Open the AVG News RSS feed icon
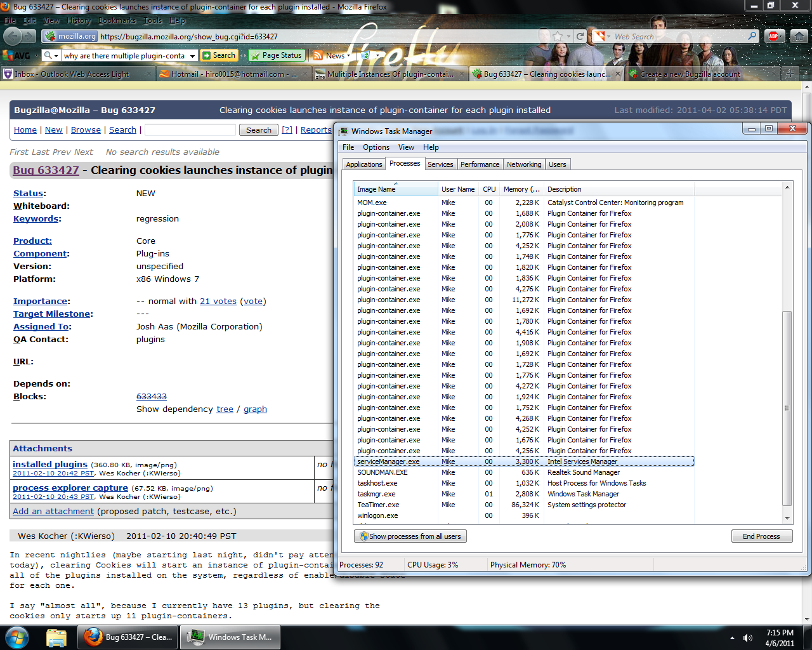 pyautogui.click(x=318, y=56)
